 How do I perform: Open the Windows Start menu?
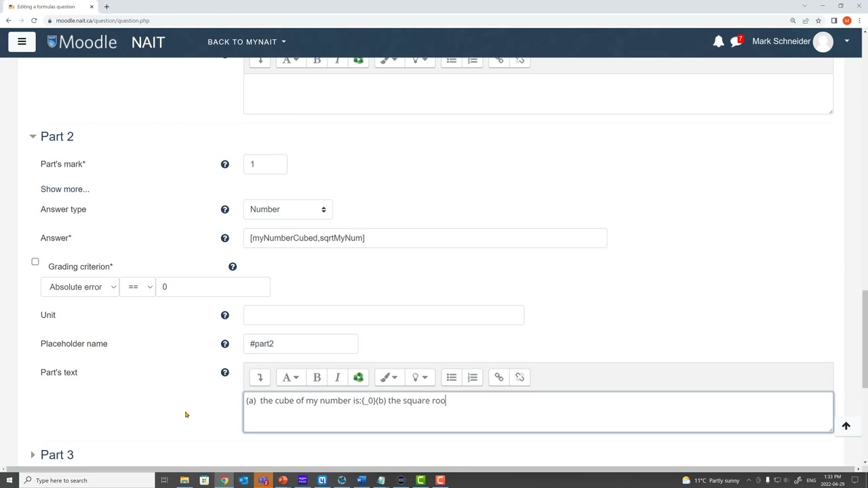pyautogui.click(x=9, y=481)
